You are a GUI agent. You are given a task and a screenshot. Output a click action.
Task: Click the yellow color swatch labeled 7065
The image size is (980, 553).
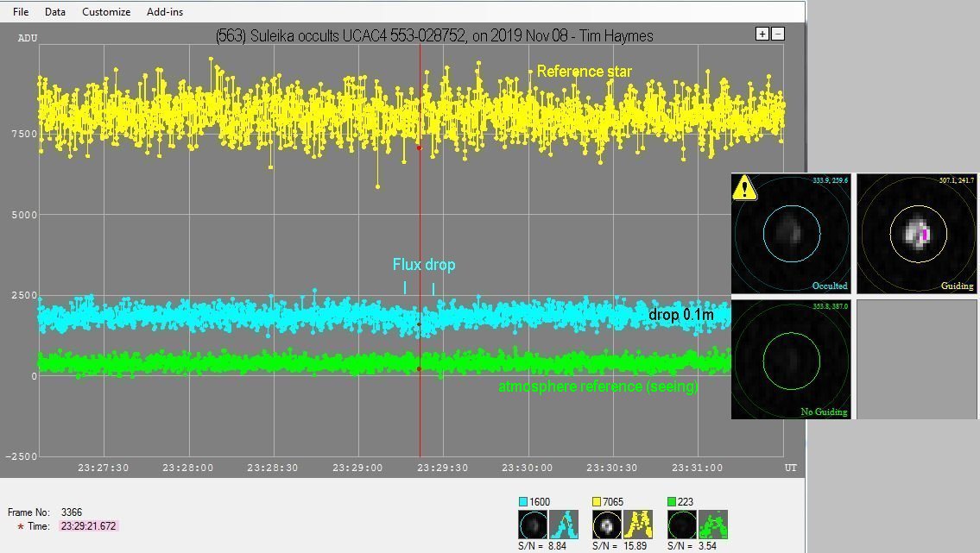pos(597,502)
